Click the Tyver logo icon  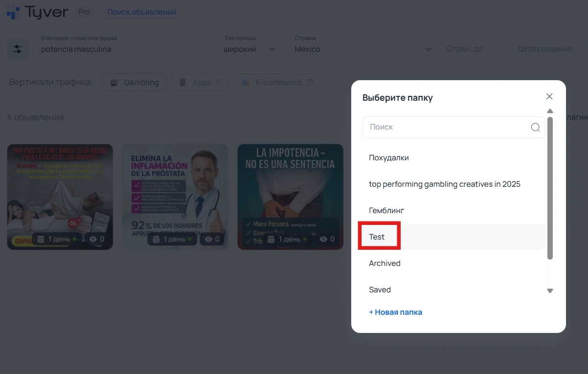tap(13, 12)
